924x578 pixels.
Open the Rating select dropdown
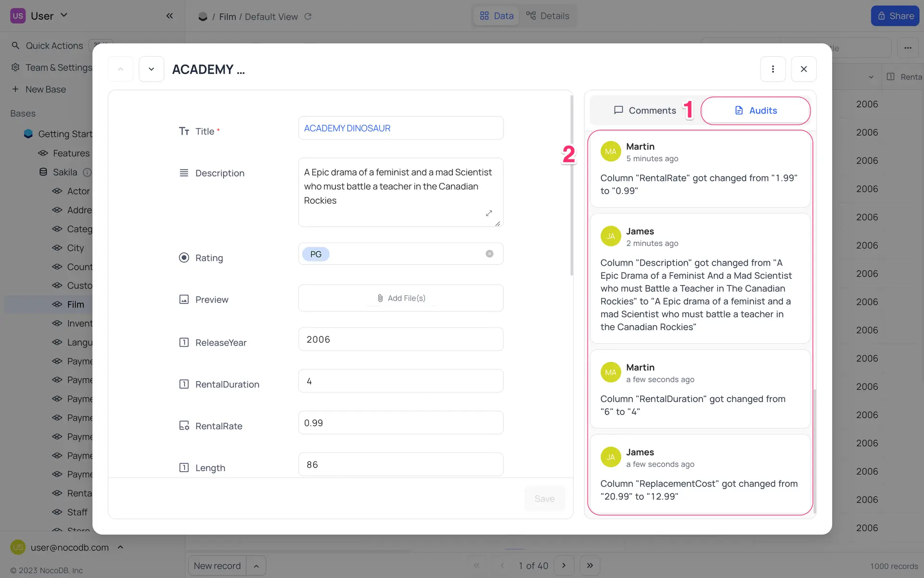[x=400, y=254]
